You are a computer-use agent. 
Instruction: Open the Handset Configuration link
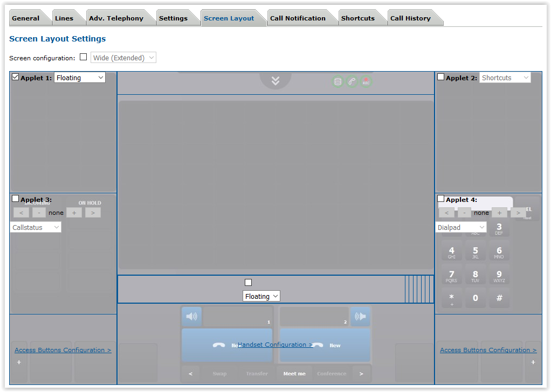coord(275,345)
